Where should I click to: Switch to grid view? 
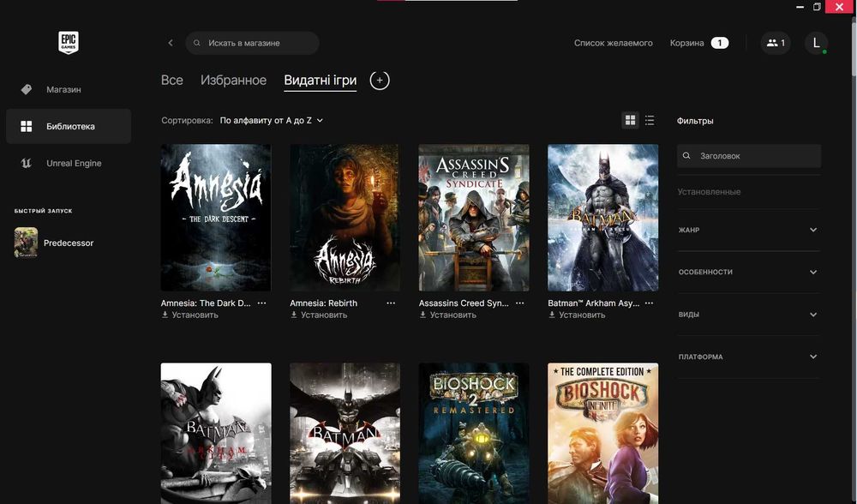pos(630,120)
